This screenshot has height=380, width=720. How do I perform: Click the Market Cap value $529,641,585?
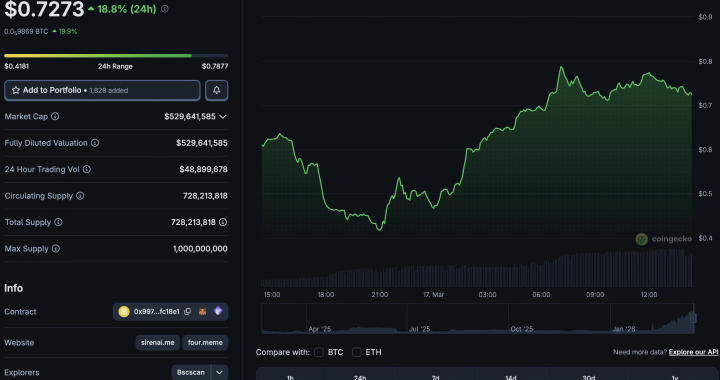(x=190, y=117)
